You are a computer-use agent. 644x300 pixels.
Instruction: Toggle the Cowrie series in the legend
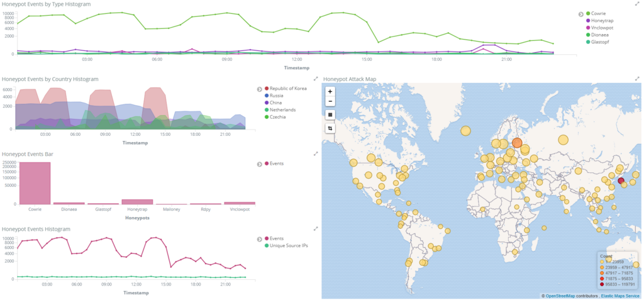pyautogui.click(x=595, y=14)
